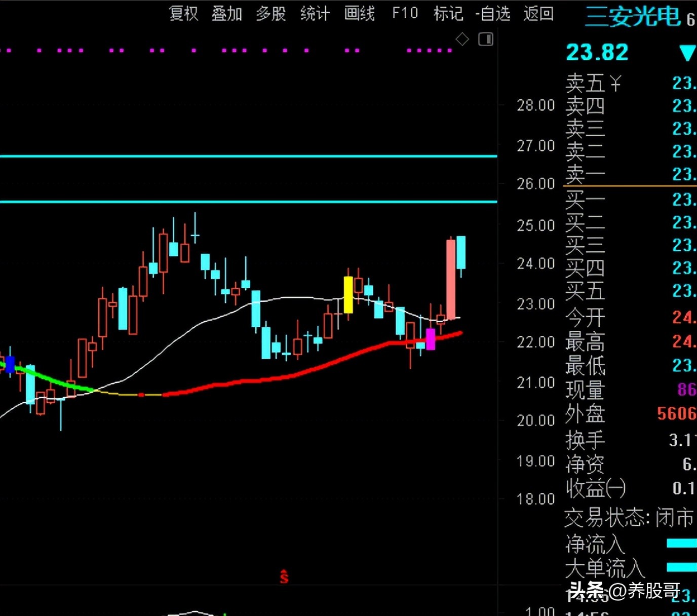Image resolution: width=697 pixels, height=616 pixels.
Task: Select the 买二 bid row label
Action: click(585, 222)
